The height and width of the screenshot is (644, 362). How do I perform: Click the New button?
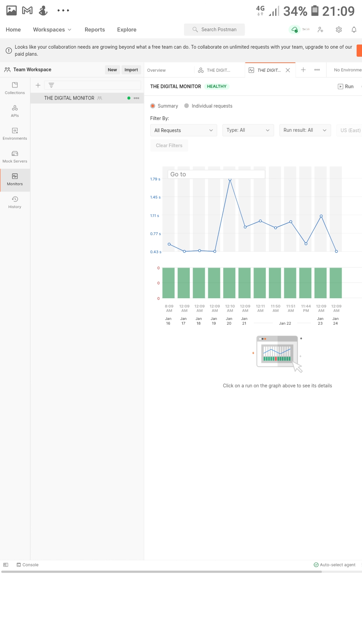[x=112, y=70]
